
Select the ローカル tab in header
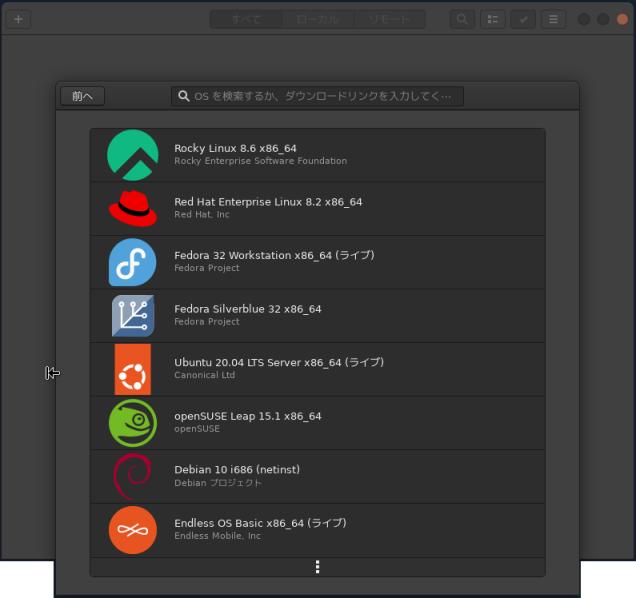[318, 19]
